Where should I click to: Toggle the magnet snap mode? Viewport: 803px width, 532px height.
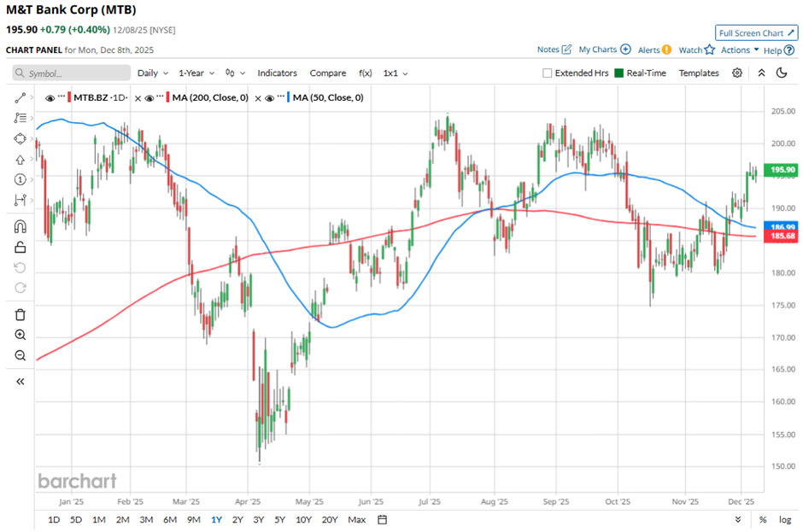tap(20, 227)
